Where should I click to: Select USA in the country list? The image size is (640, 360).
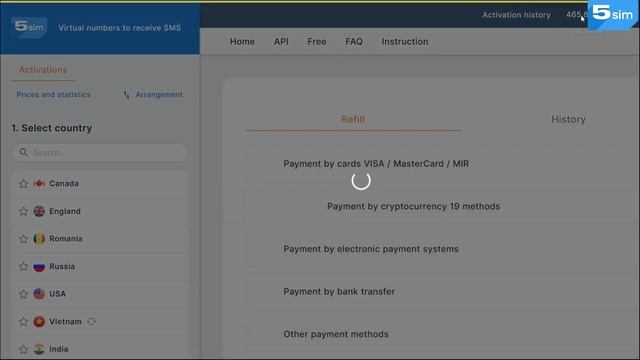point(100,294)
